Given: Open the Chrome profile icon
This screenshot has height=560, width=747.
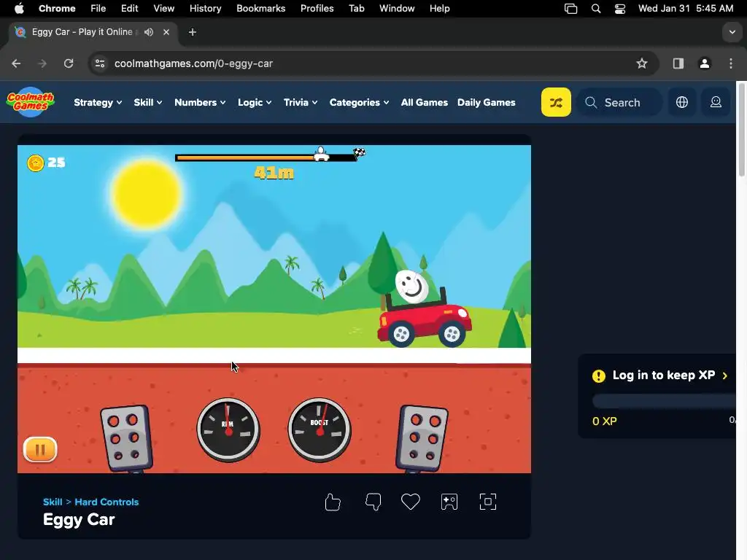Looking at the screenshot, I should [705, 63].
